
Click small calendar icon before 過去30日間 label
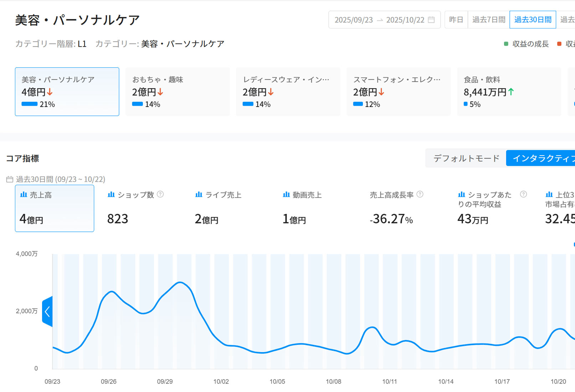[x=10, y=179]
